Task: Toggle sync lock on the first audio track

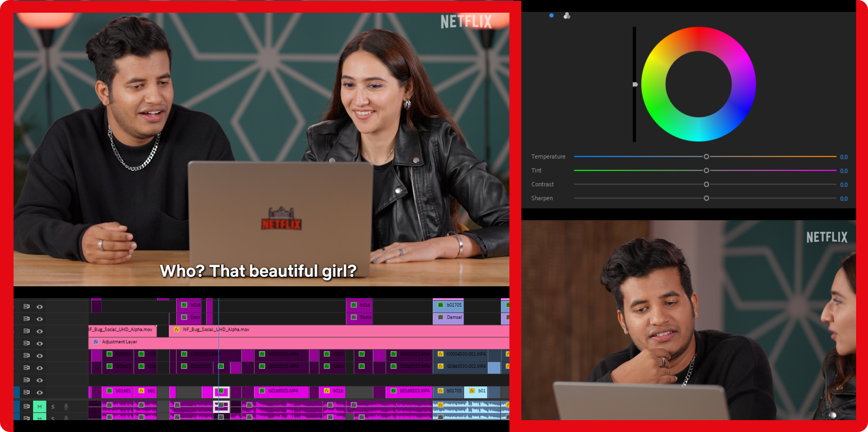Action: pos(26,406)
